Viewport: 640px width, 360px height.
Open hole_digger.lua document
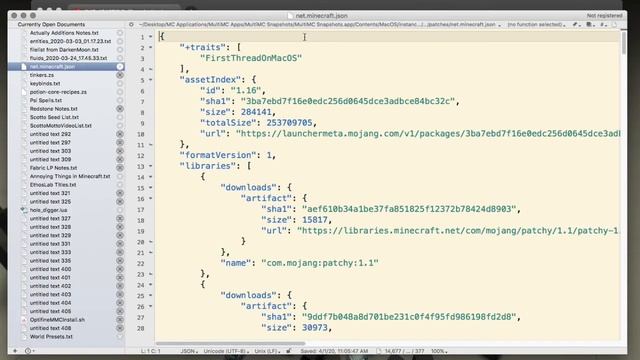pos(48,210)
